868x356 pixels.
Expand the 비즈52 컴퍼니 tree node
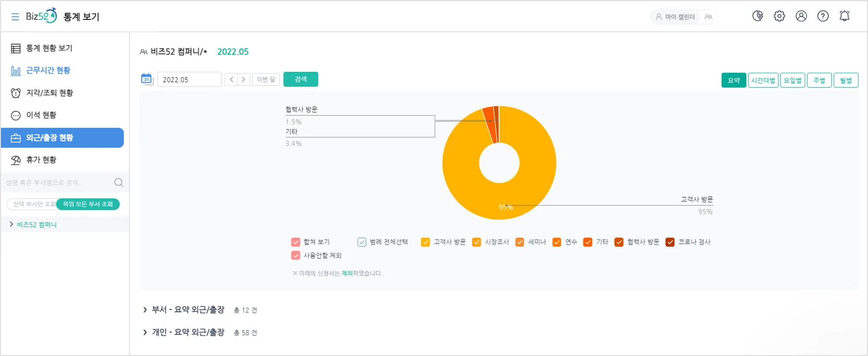[x=11, y=224]
